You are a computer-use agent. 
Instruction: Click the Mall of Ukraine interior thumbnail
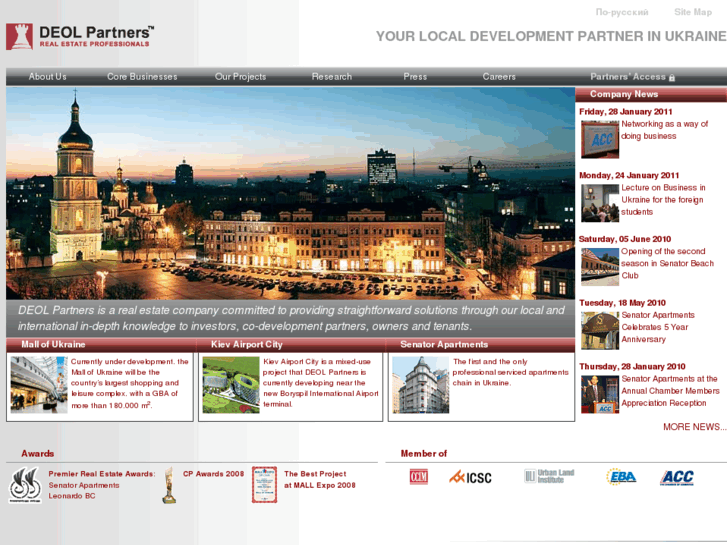[39, 385]
